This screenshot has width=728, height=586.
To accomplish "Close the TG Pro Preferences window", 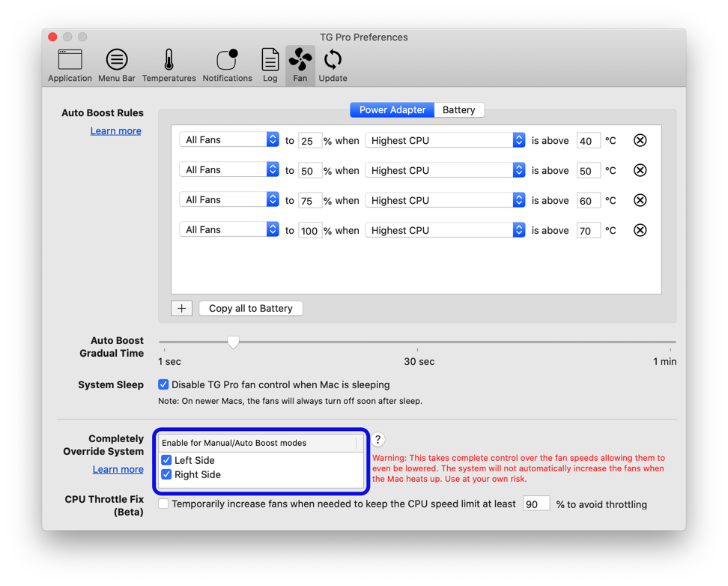I will coord(52,37).
